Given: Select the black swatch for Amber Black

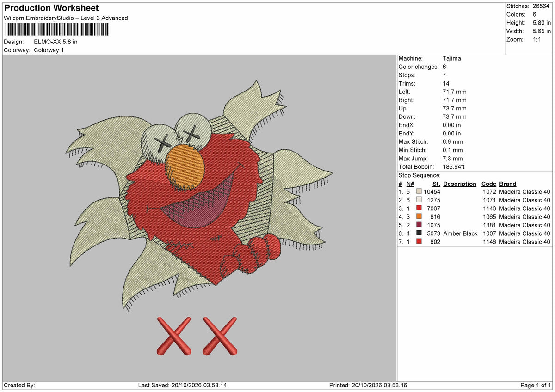Looking at the screenshot, I should [x=419, y=233].
